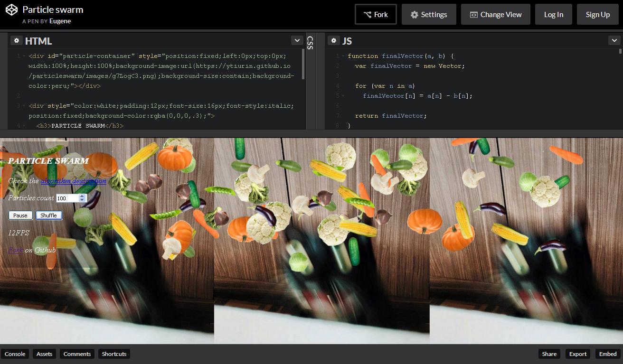Click the HTML editor vertical scrollbar
Image resolution: width=623 pixels, height=364 pixels.
pos(303,64)
